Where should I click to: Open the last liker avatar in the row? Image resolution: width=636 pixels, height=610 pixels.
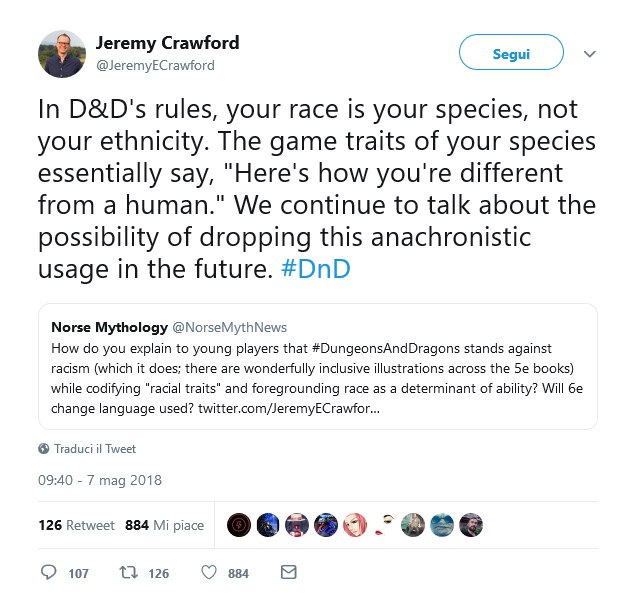pyautogui.click(x=471, y=525)
